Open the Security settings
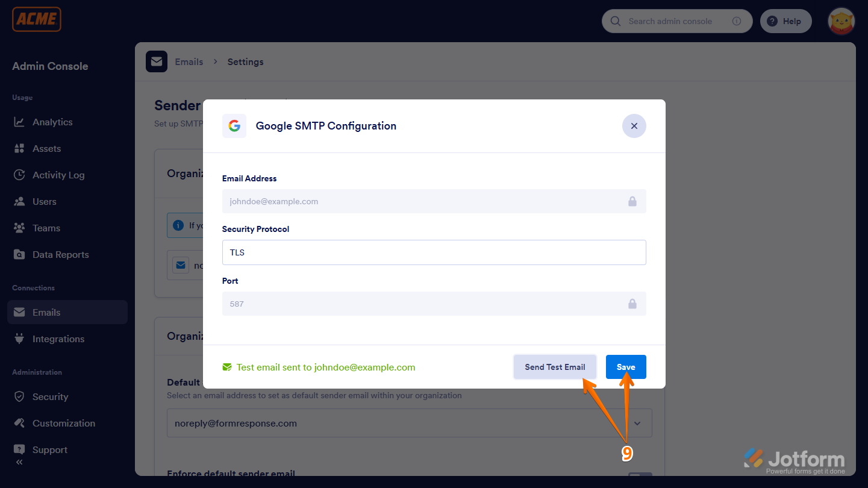The width and height of the screenshot is (868, 488). 20,396
